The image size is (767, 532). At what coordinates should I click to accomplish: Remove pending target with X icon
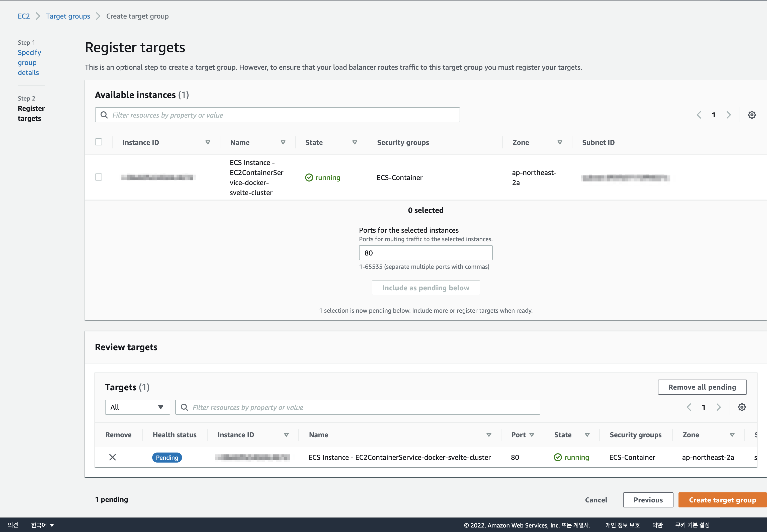pos(113,457)
